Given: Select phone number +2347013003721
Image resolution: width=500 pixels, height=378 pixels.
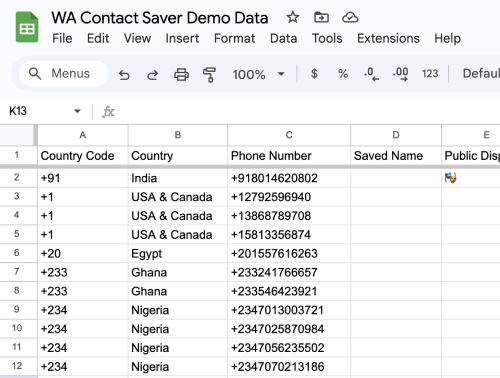Looking at the screenshot, I should [x=289, y=310].
